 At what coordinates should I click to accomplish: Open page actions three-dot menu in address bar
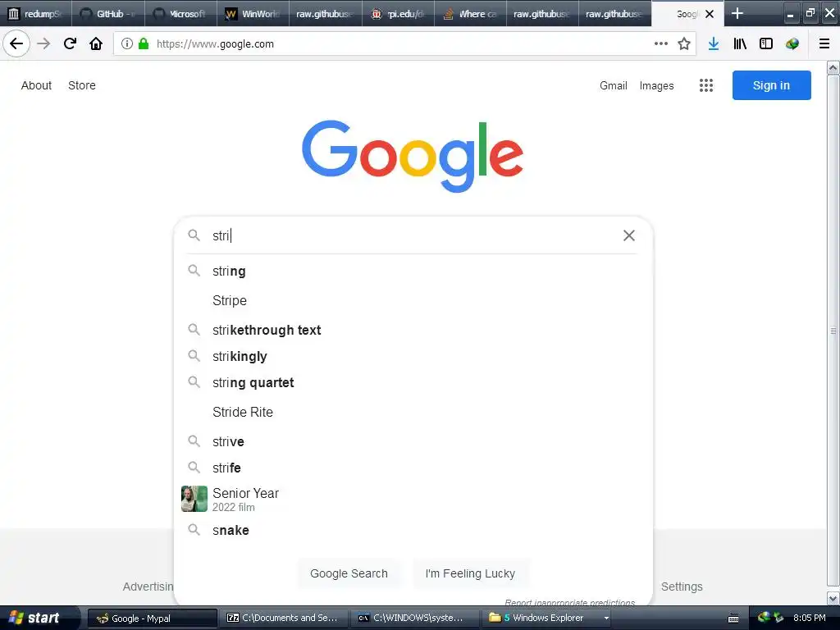click(661, 44)
